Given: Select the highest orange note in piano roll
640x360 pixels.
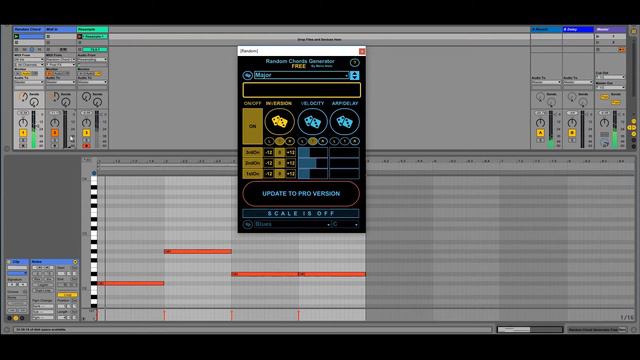Looking at the screenshot, I should (198, 251).
